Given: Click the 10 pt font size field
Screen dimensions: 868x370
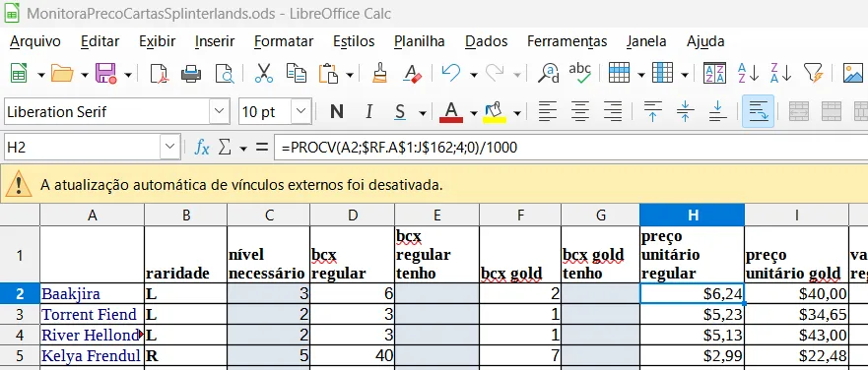Looking at the screenshot, I should coord(265,112).
